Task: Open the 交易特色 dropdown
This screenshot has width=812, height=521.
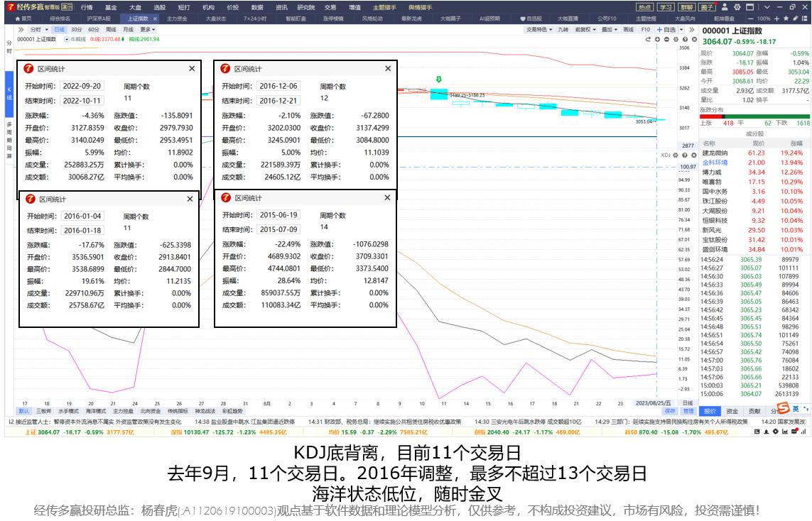Action: point(539,30)
